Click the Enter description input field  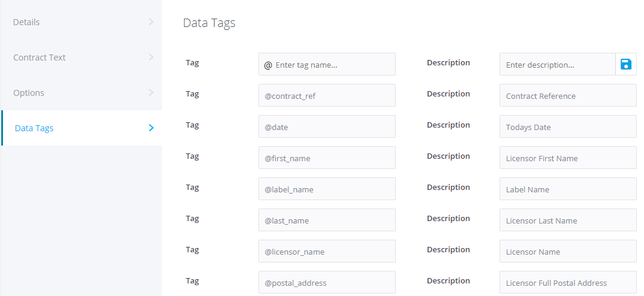(557, 65)
